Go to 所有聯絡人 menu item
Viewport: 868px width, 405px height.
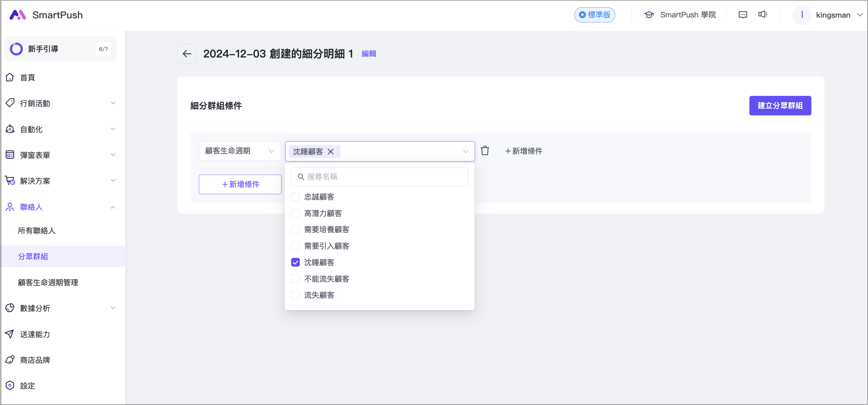[37, 230]
